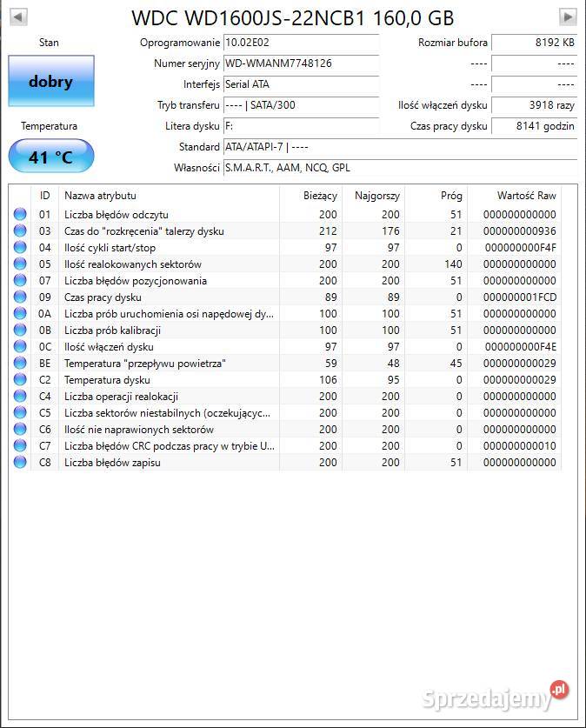Click raw value 000000000936
The height and width of the screenshot is (728, 586).
(520, 230)
